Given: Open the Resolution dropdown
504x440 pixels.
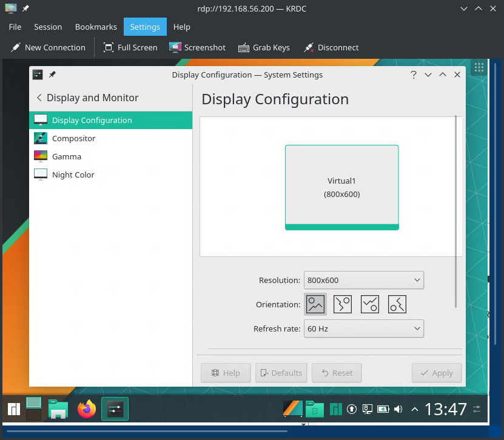Looking at the screenshot, I should 363,280.
